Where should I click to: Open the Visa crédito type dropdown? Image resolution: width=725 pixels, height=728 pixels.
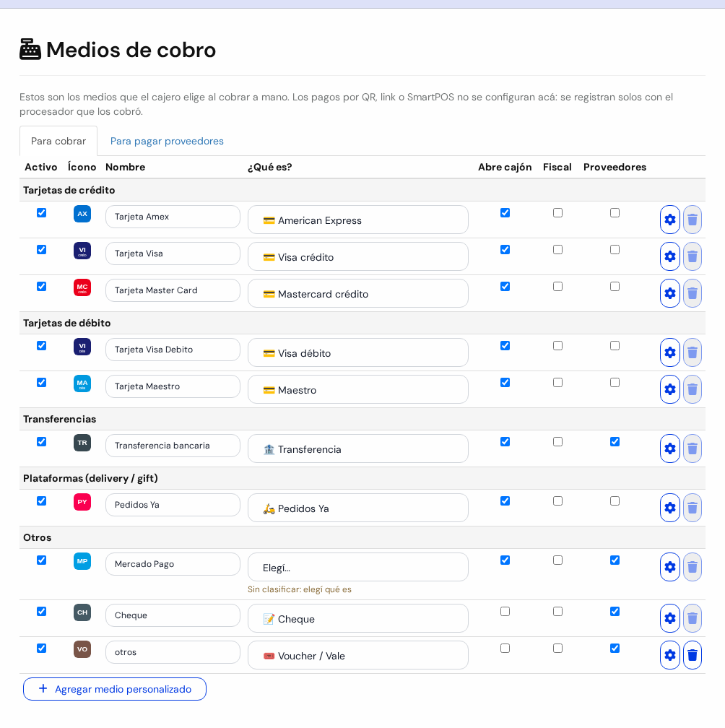(x=358, y=256)
